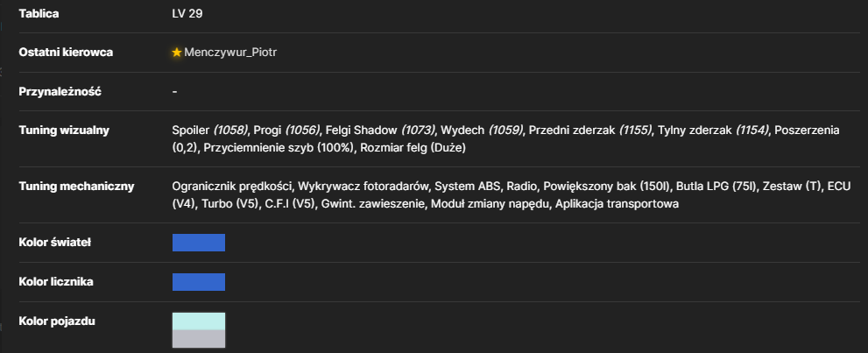Click the gold star next to Menczywur_Piotr
This screenshot has height=353, width=868.
click(177, 53)
